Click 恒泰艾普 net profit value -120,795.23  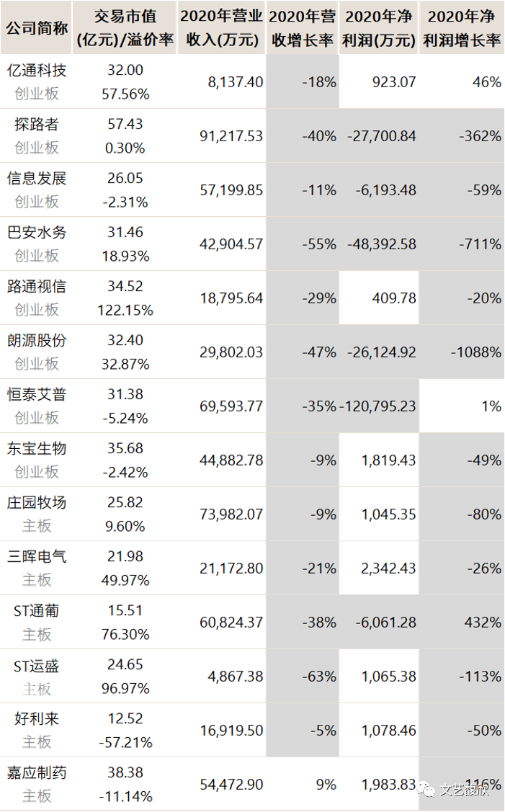tap(377, 406)
